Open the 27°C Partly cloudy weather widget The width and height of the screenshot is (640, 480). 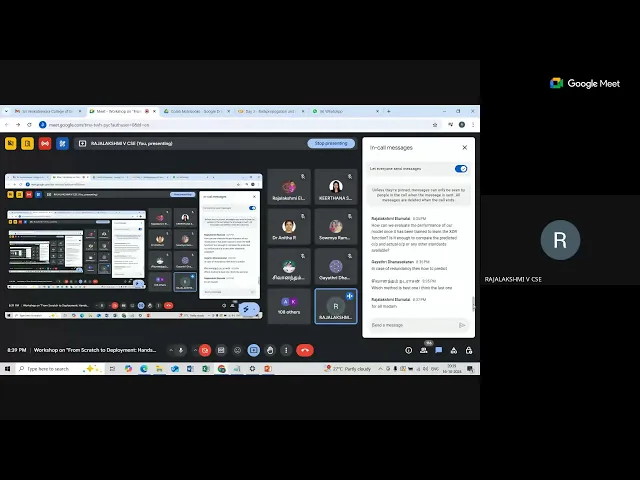[348, 369]
